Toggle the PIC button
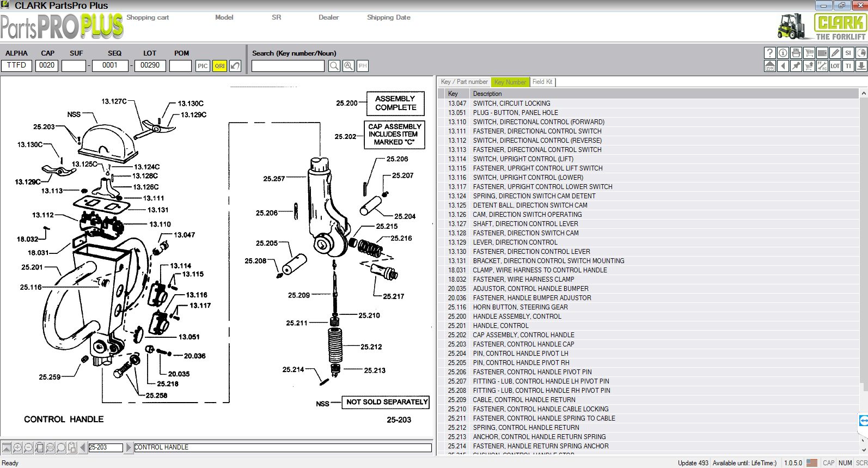This screenshot has width=868, height=468. [x=203, y=66]
